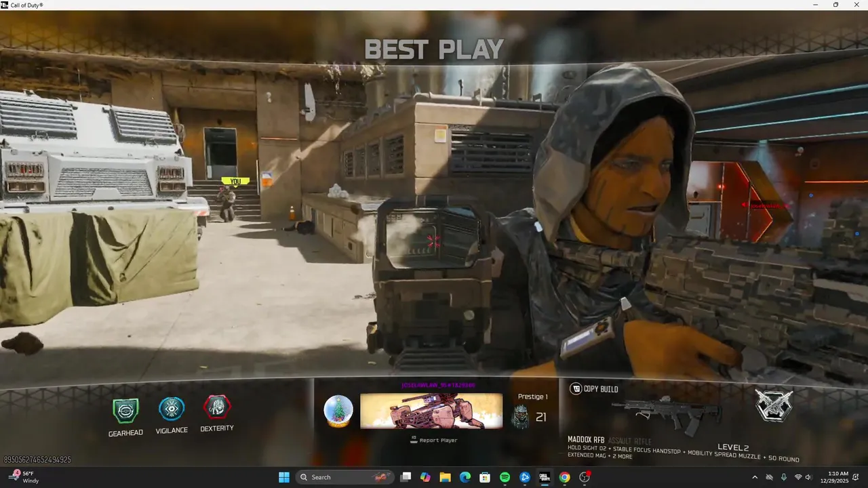Click the Hold Sight 02 attachments list

683,454
